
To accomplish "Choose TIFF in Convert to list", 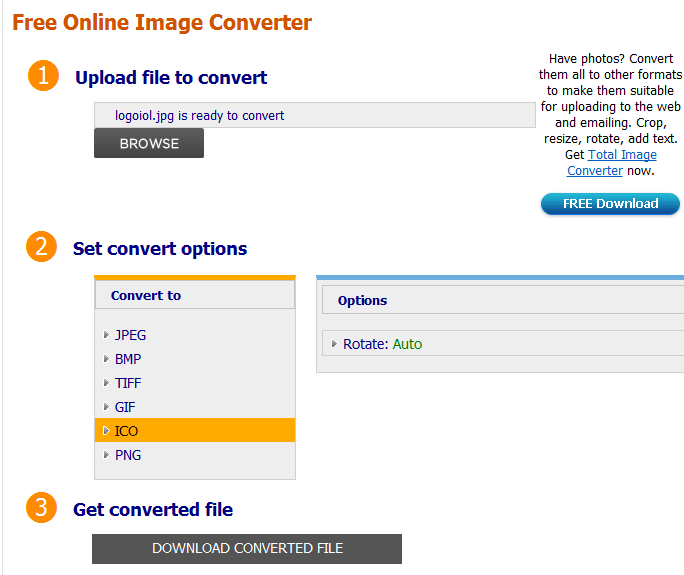I will pos(128,383).
